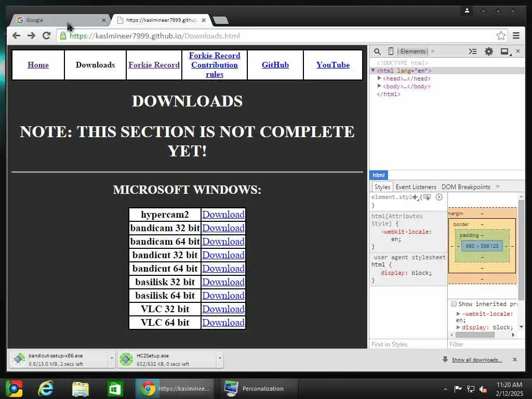Screen dimensions: 532x399
Task: Open the Windows Store taskbar icon
Action: coord(115,389)
